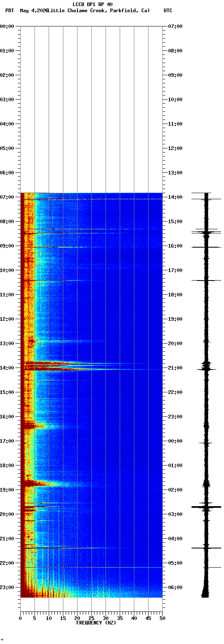The height and width of the screenshot is (644, 224).
Task: Click the '12:00' label on the PDT axis
Action: [7, 319]
